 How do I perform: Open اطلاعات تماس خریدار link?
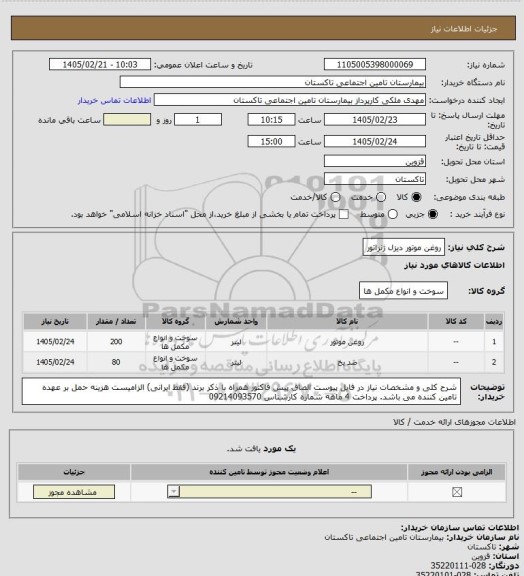click(x=114, y=100)
